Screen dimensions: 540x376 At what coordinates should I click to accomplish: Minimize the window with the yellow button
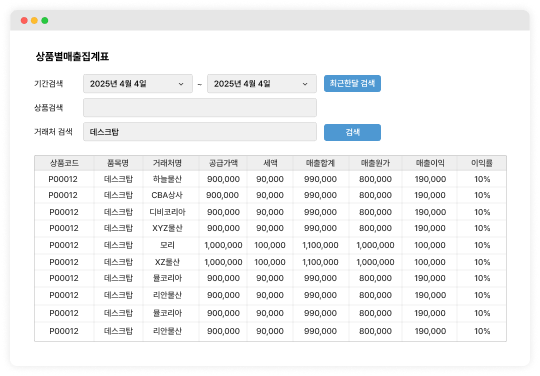(x=34, y=21)
